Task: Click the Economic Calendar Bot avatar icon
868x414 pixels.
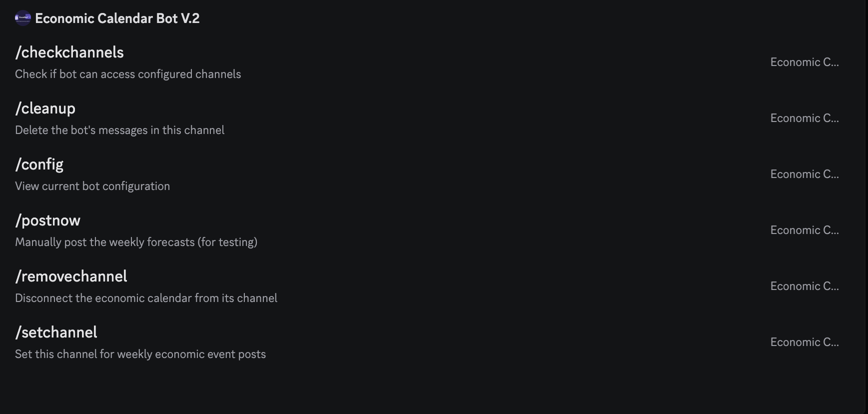Action: [x=23, y=18]
